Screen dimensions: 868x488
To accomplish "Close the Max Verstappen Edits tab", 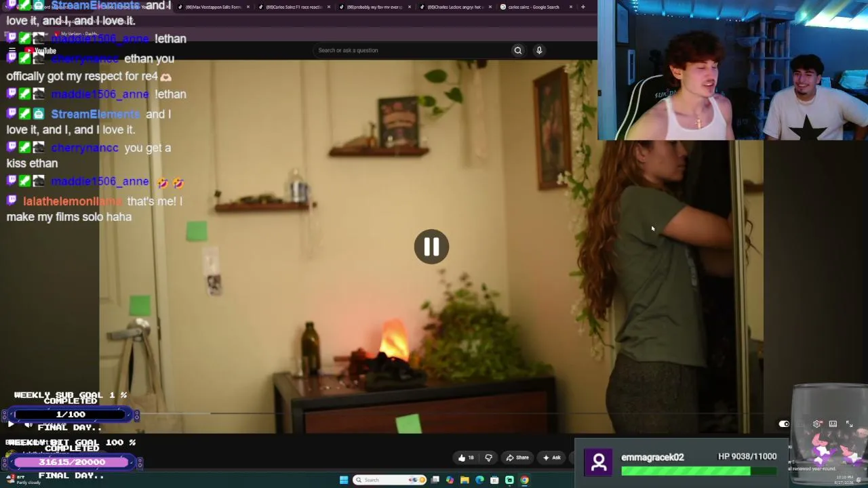I will [x=248, y=7].
